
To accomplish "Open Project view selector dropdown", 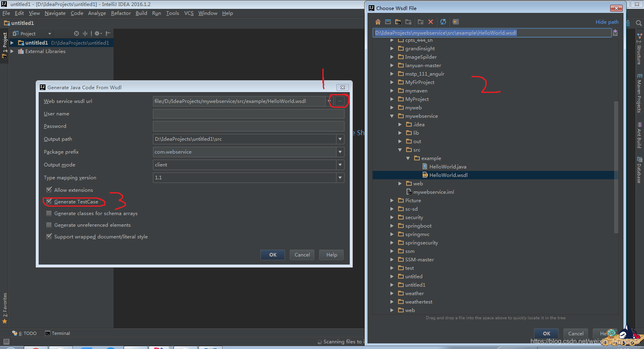I will 50,34.
